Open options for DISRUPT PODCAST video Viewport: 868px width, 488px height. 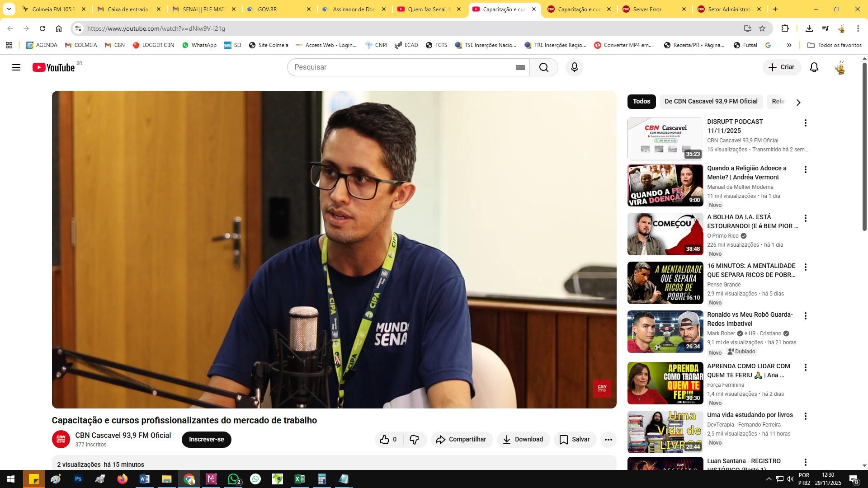(x=805, y=123)
